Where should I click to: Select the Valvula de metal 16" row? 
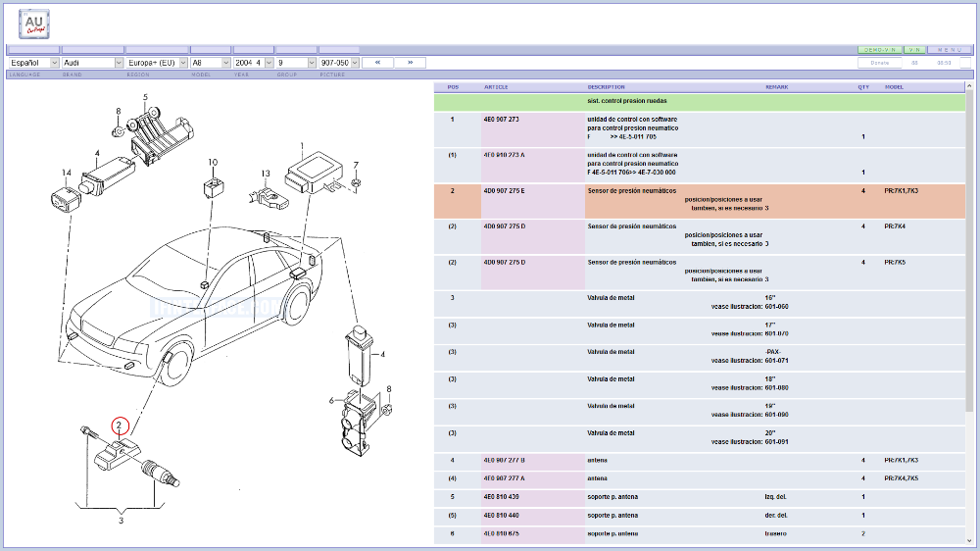point(700,303)
